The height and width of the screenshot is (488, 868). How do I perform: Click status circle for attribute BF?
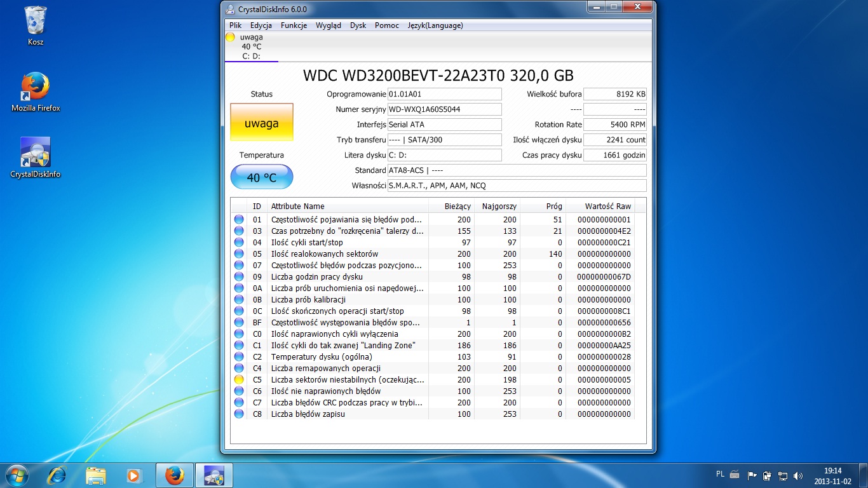pyautogui.click(x=239, y=322)
